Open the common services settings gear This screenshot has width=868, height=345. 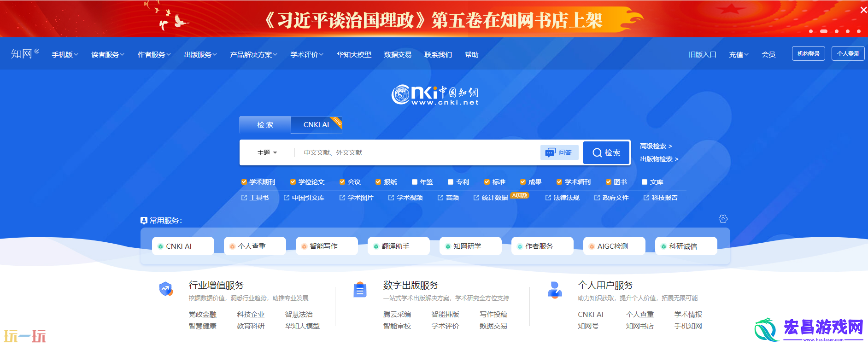click(x=723, y=219)
